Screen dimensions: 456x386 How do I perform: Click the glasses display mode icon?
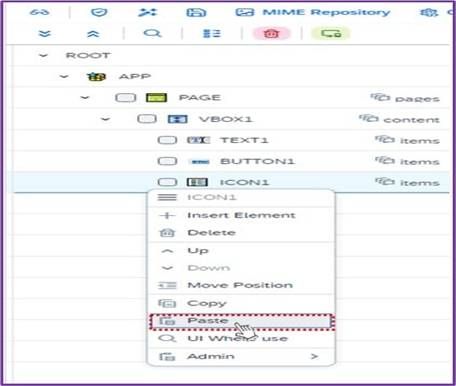tap(40, 13)
